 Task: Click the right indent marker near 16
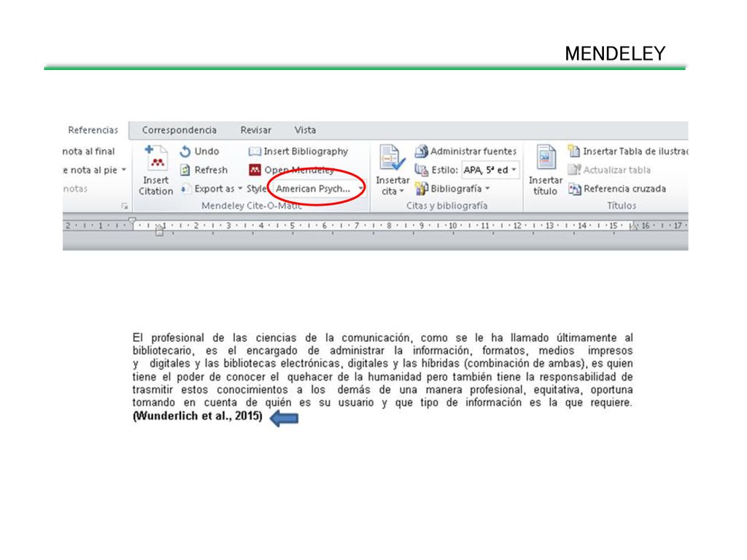pos(634,227)
